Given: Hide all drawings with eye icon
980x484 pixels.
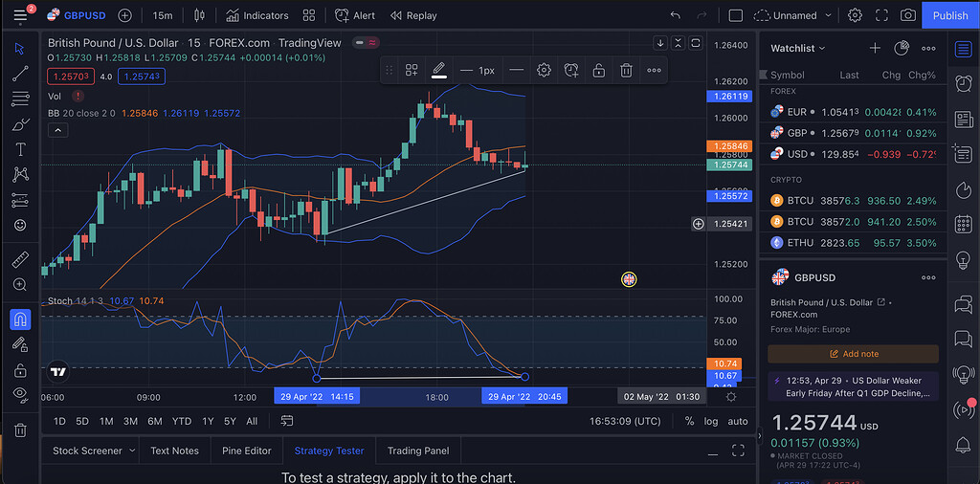Looking at the screenshot, I should coord(20,394).
